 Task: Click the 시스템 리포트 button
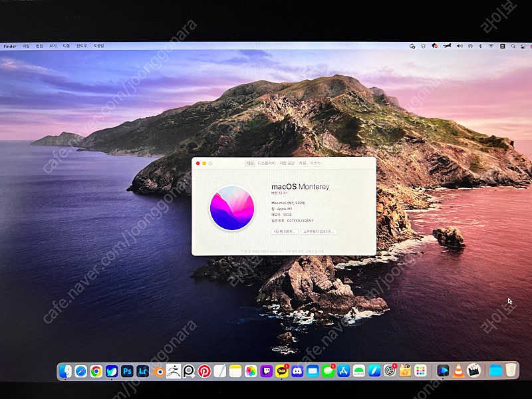point(285,231)
